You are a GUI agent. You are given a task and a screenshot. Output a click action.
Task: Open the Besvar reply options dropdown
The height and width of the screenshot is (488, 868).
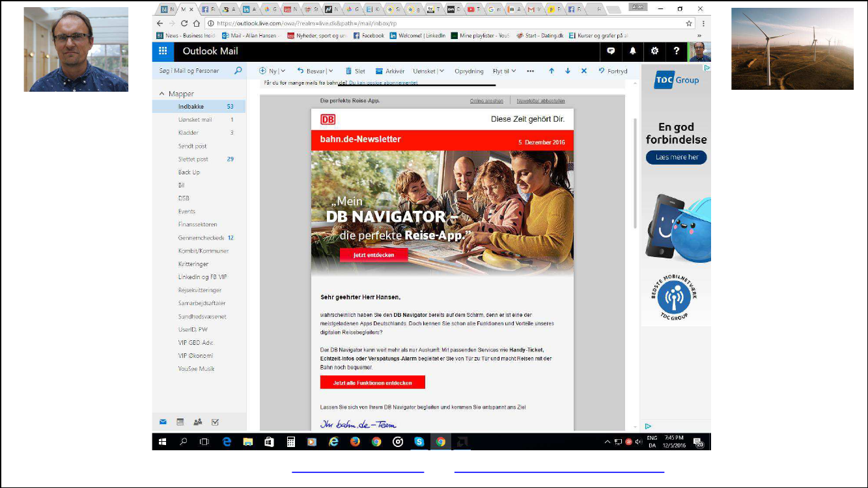coord(331,71)
